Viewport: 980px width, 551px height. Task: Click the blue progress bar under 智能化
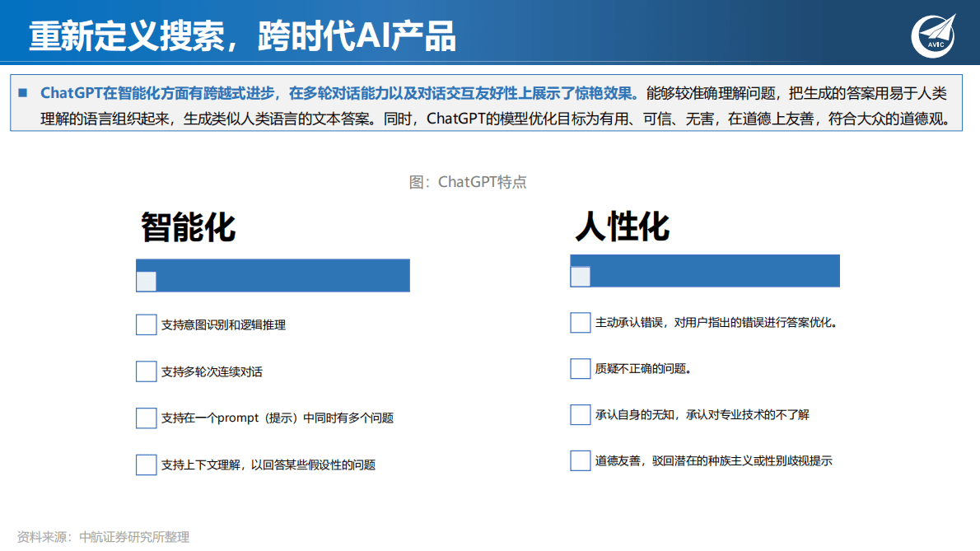(x=272, y=275)
